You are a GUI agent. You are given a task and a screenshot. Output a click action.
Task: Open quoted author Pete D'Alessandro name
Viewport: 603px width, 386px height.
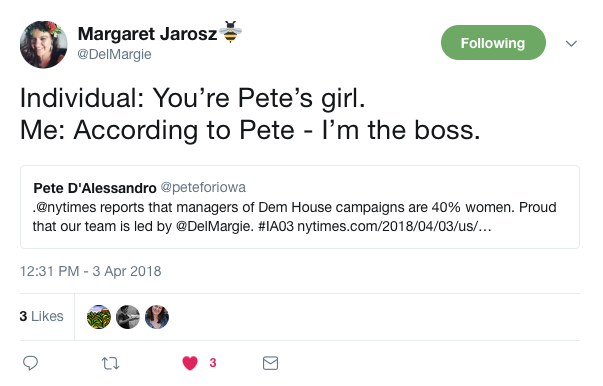(x=95, y=188)
